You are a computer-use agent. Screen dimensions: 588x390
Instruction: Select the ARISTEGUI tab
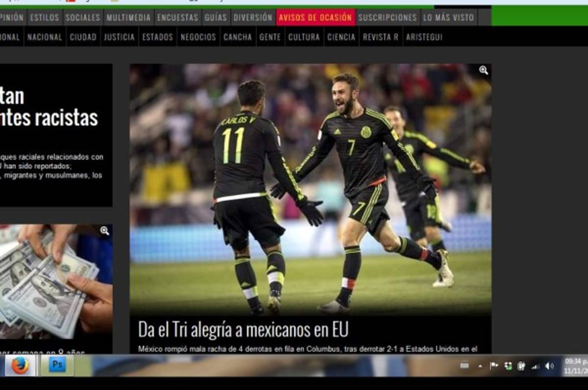click(424, 36)
